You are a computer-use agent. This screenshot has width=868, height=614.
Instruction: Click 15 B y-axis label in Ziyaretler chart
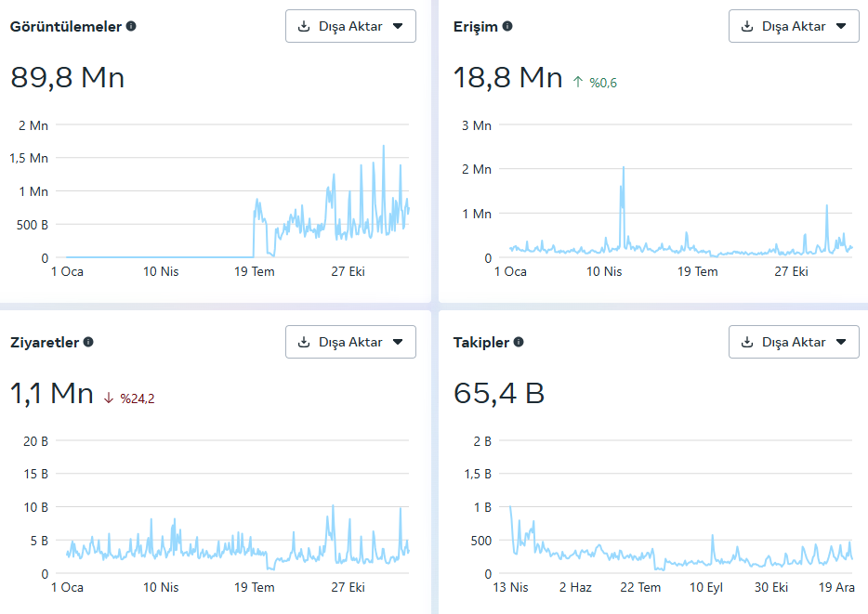(x=35, y=474)
